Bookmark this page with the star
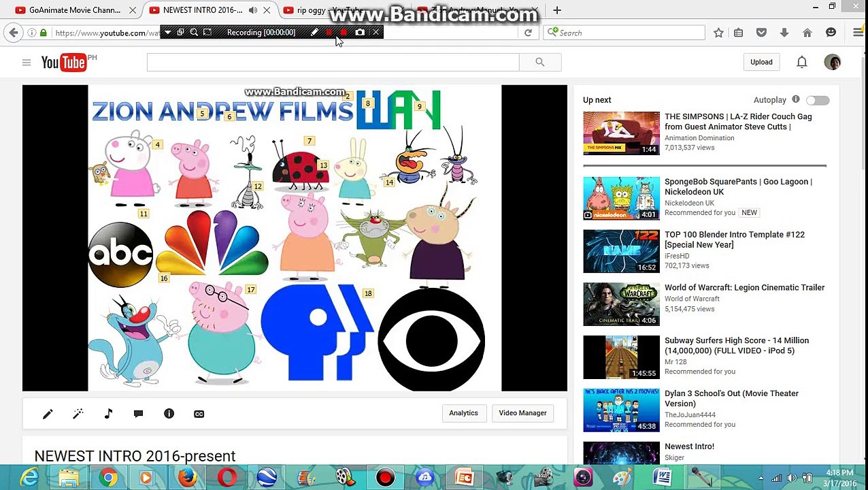Viewport: 868px width, 490px height. [x=718, y=33]
